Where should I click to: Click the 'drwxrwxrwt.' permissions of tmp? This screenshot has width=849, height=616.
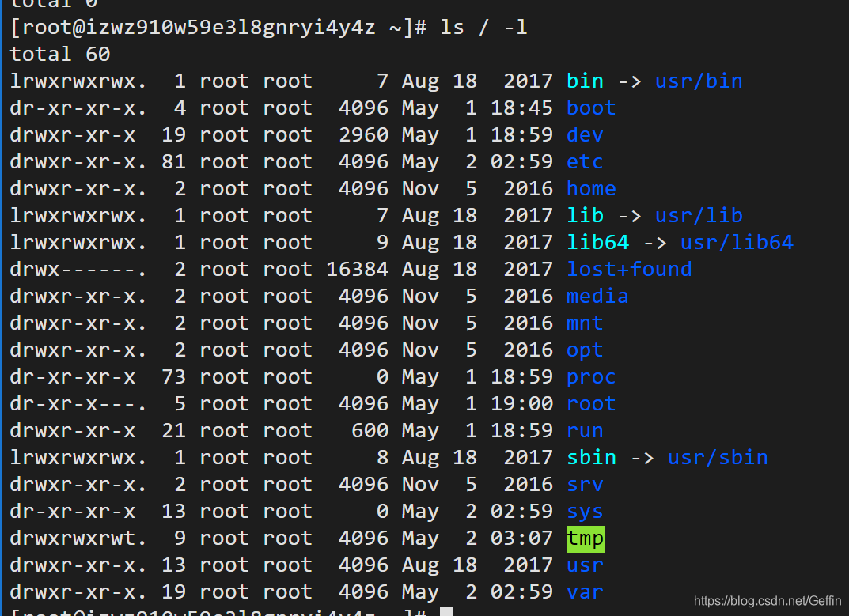(78, 538)
